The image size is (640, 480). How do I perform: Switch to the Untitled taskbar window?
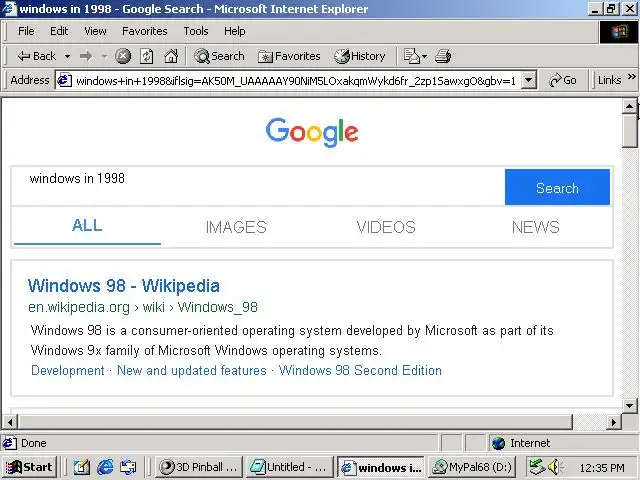click(289, 467)
